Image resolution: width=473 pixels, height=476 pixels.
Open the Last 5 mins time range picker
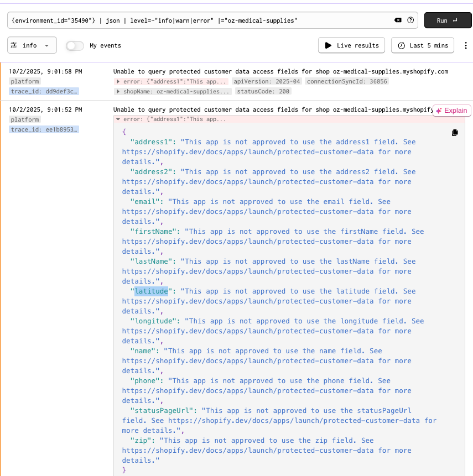tap(423, 45)
